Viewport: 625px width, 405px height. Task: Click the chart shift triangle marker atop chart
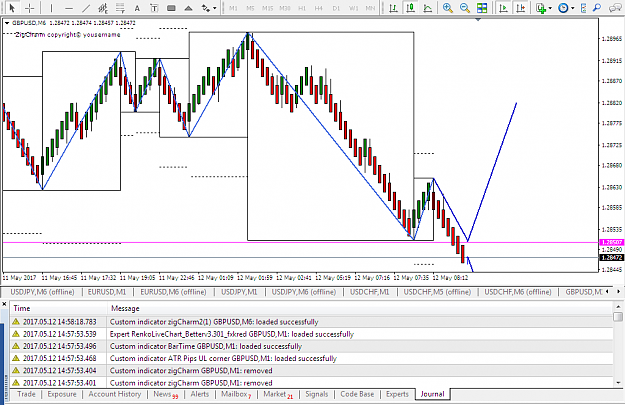pos(478,19)
